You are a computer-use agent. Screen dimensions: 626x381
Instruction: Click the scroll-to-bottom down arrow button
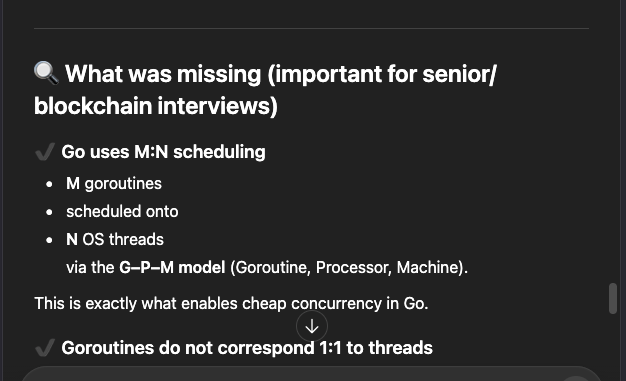click(312, 327)
